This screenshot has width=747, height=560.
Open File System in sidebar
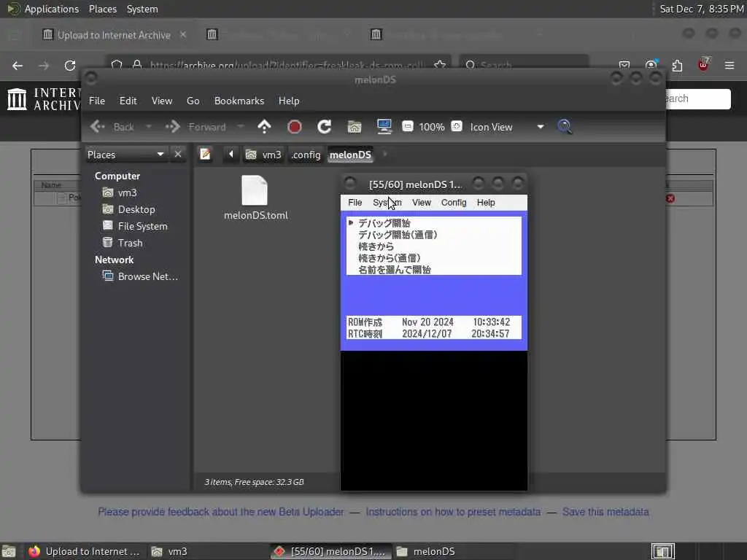pos(142,226)
